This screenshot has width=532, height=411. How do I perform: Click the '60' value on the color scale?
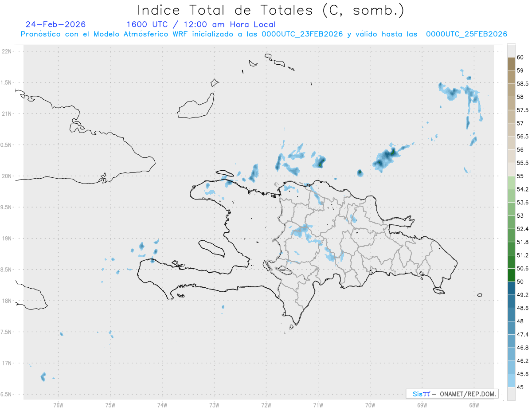click(520, 57)
